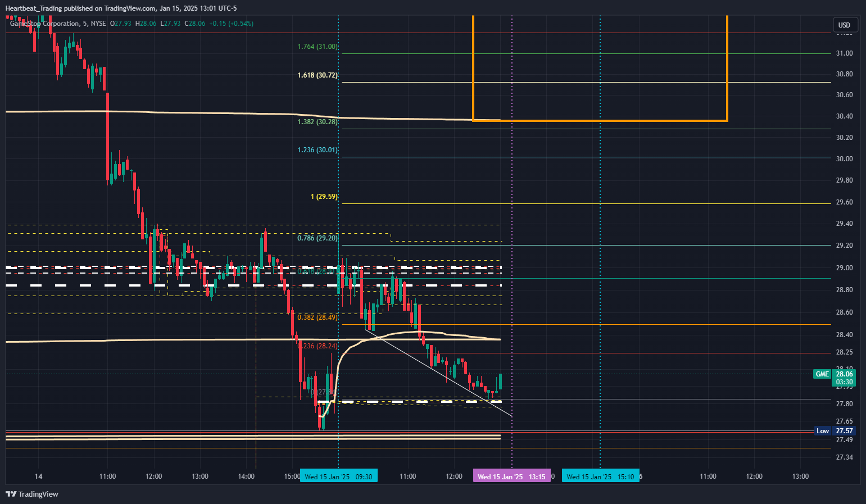Click the 0.786 (29.20) Fibonacci label
Screen dimensions: 866x504
click(318, 238)
